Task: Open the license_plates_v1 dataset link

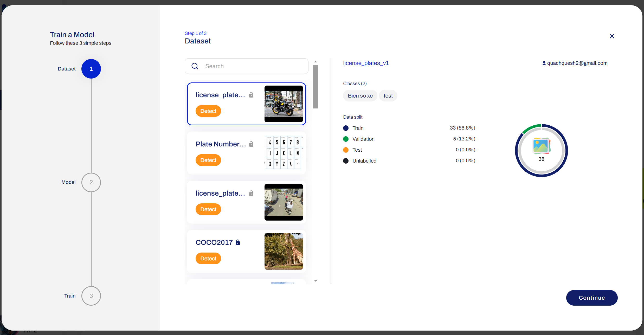Action: (x=366, y=63)
